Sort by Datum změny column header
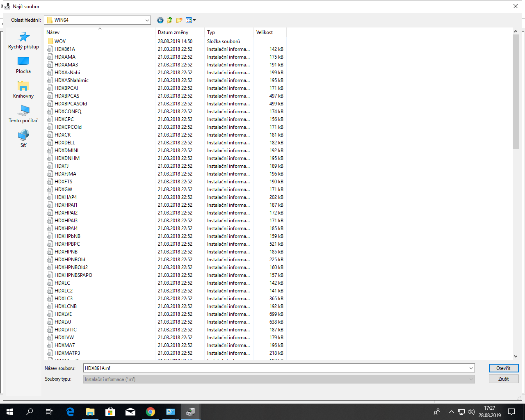This screenshot has width=525, height=420. coord(173,32)
